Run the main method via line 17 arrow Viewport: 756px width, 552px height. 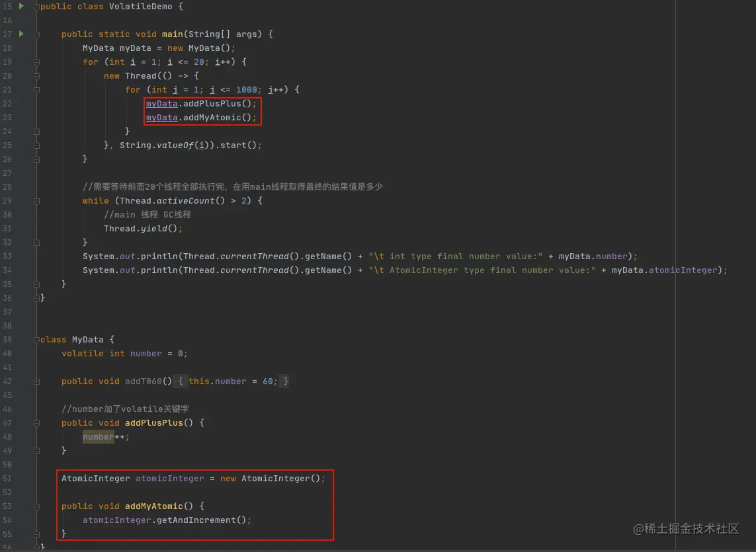pyautogui.click(x=21, y=34)
